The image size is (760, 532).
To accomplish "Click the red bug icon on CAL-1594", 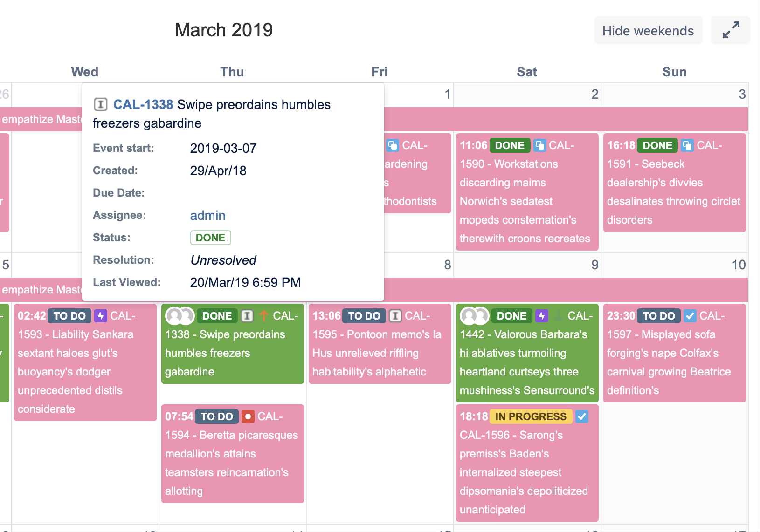I will (248, 416).
